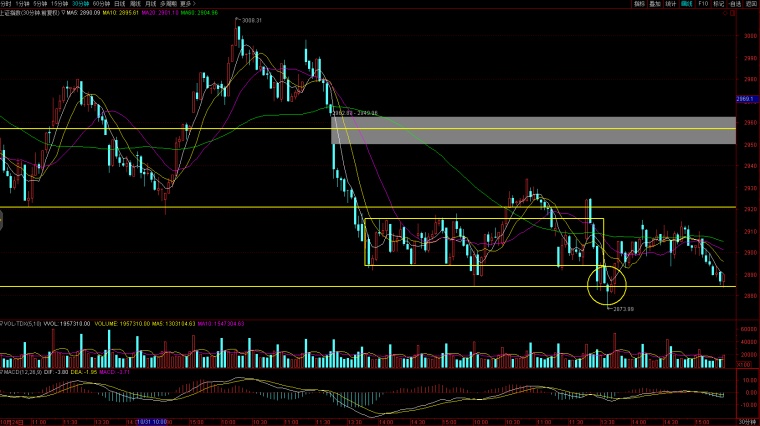Toggle the highlighted 画线 drawing tool
The width and height of the screenshot is (760, 426).
tap(686, 3)
